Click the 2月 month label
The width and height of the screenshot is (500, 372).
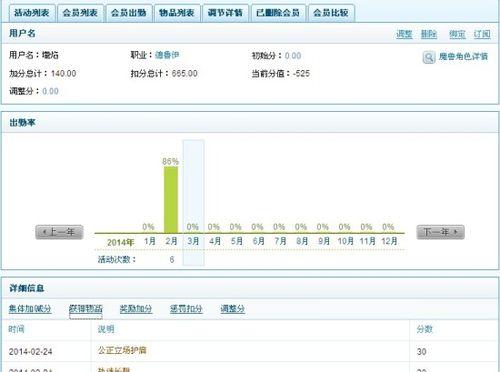coord(171,241)
